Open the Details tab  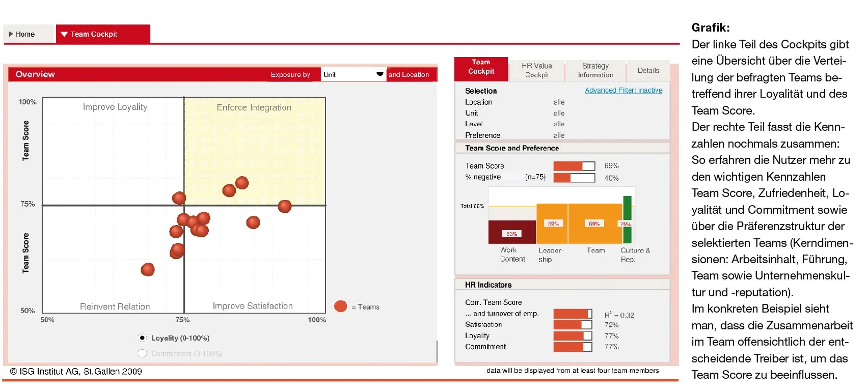tap(648, 71)
